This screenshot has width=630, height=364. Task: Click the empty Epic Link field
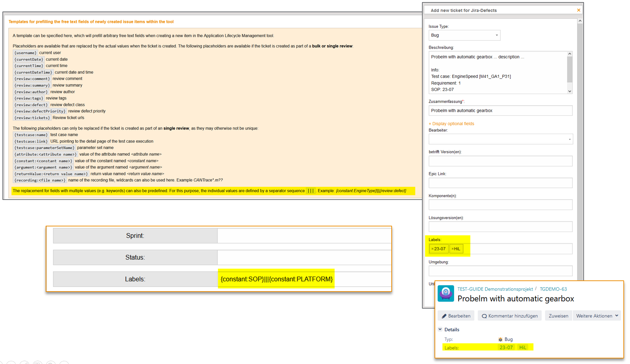pos(500,183)
